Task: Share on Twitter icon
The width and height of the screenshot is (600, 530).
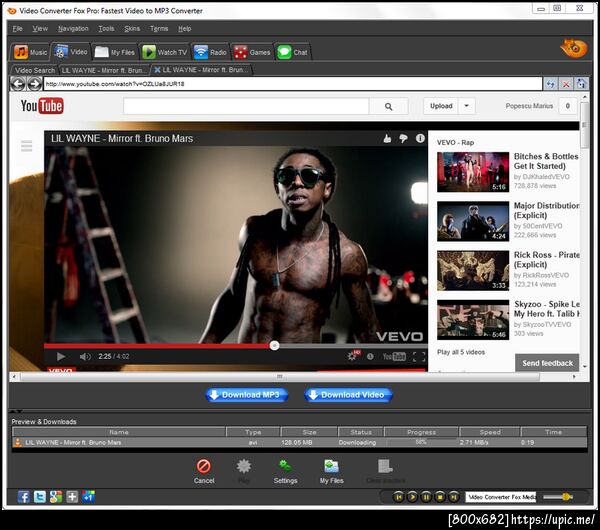Action: [39, 497]
